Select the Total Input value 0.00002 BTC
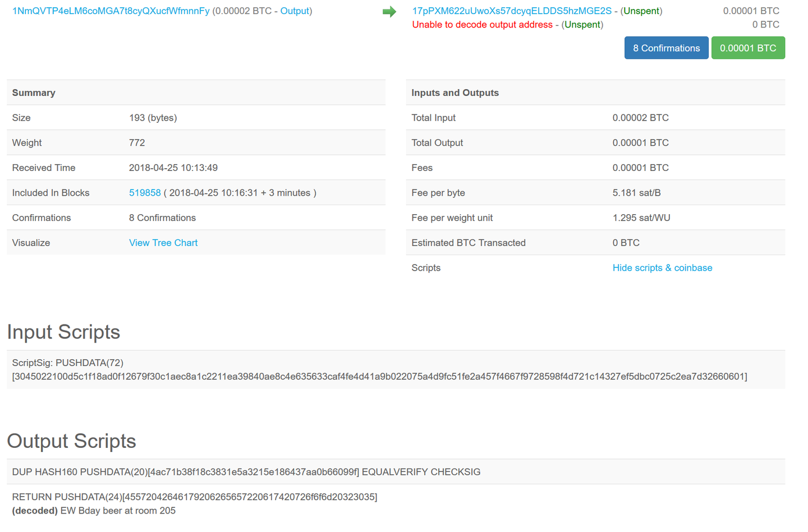This screenshot has height=532, width=808. click(x=641, y=118)
